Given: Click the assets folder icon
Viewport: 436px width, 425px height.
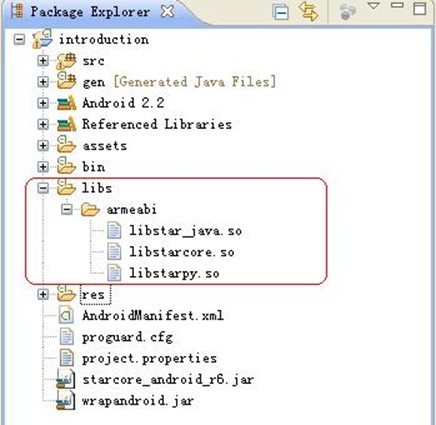Looking at the screenshot, I should 66,145.
